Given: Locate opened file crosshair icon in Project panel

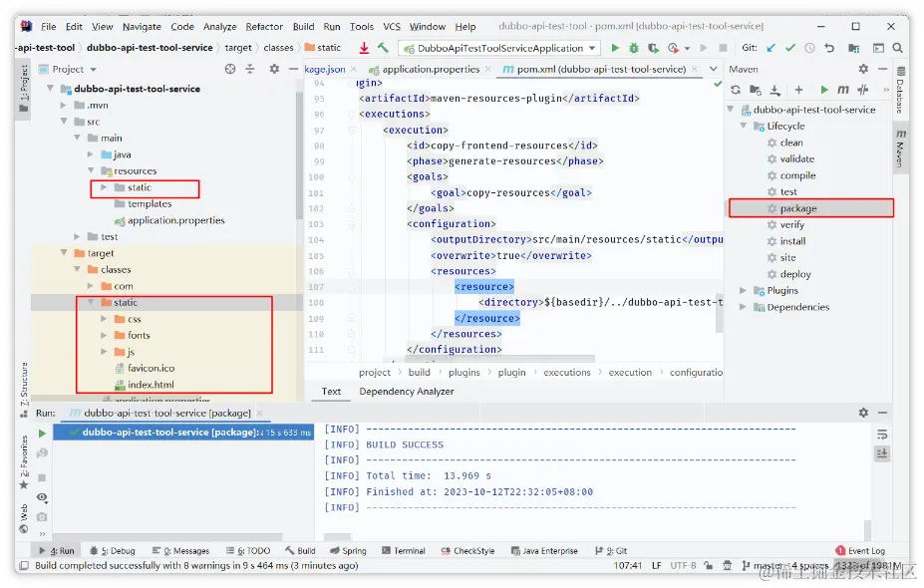Looking at the screenshot, I should (x=230, y=69).
